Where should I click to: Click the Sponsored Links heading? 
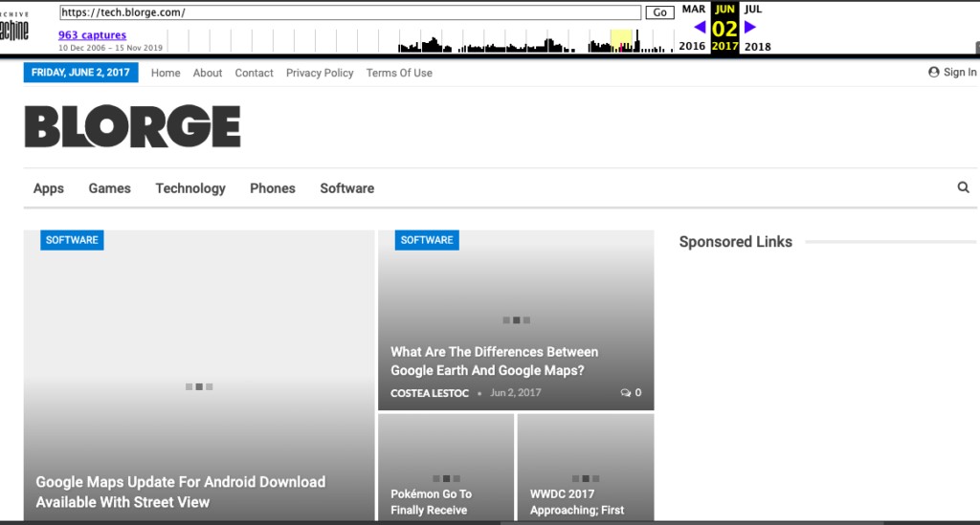coord(736,242)
